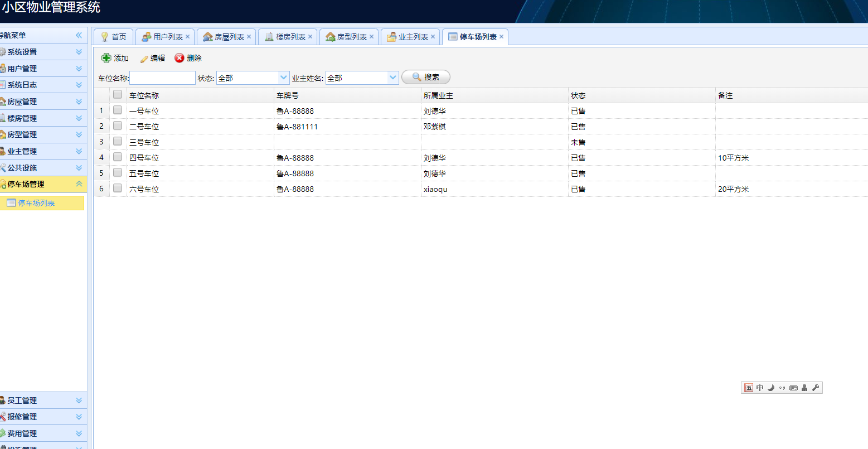Image resolution: width=868 pixels, height=449 pixels.
Task: Check the box for 六号车位 row
Action: pos(117,189)
